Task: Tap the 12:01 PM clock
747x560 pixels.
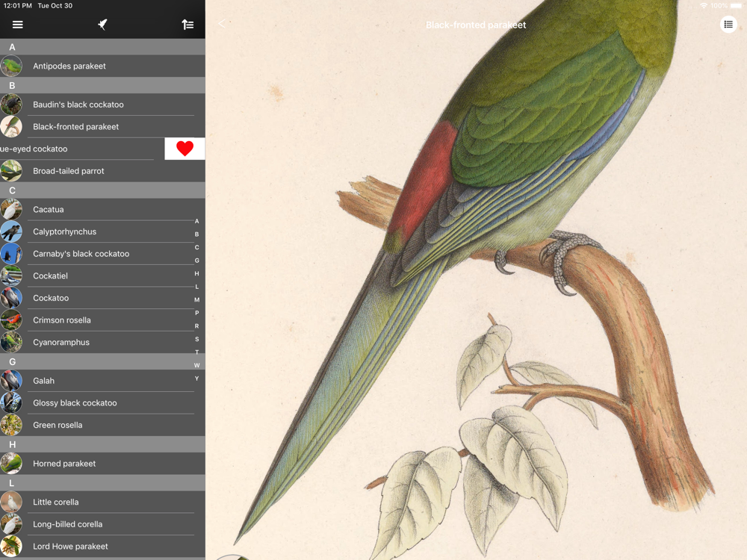Action: [18, 6]
